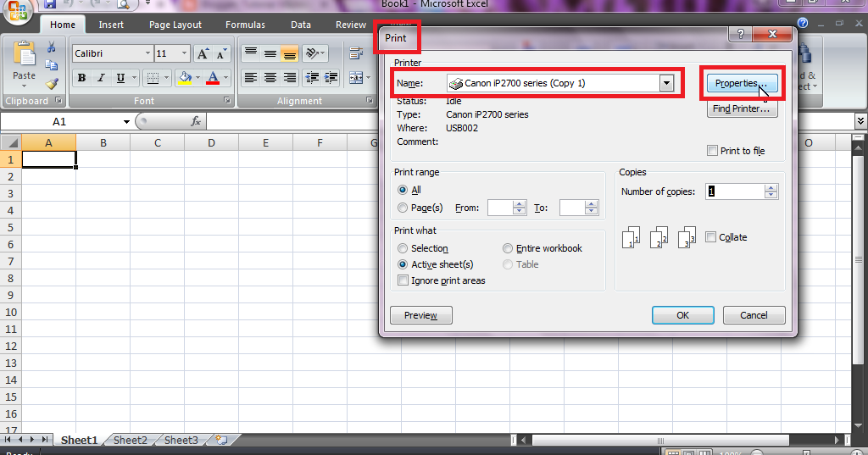Viewport: 868px width, 455px height.
Task: Open the Office Button menu
Action: point(17,11)
